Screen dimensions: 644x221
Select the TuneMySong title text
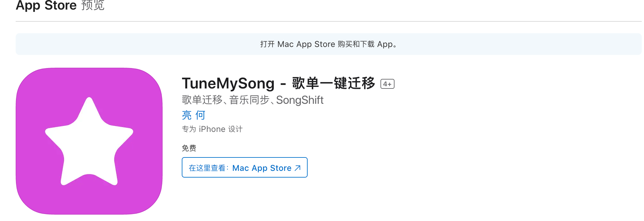[228, 83]
